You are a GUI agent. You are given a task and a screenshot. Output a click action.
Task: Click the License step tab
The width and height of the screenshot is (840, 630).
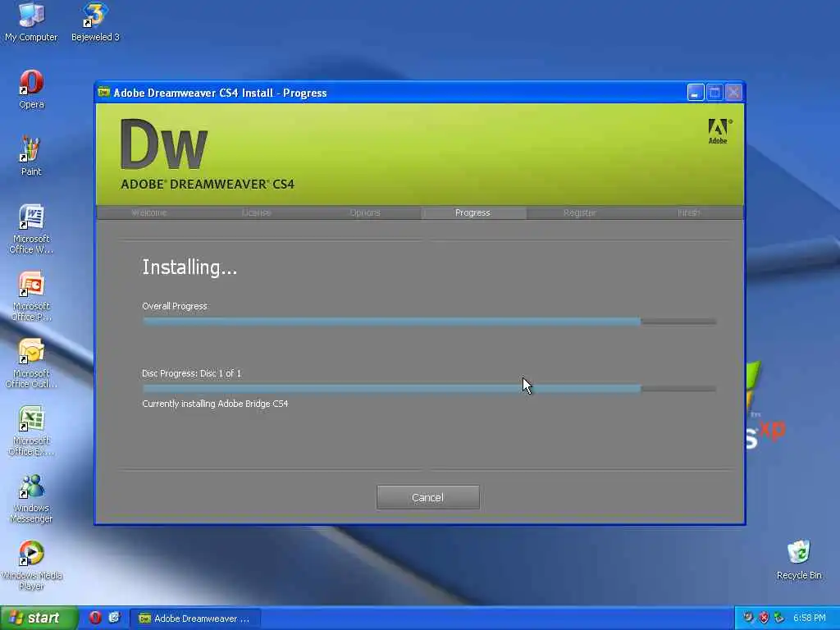coord(257,212)
